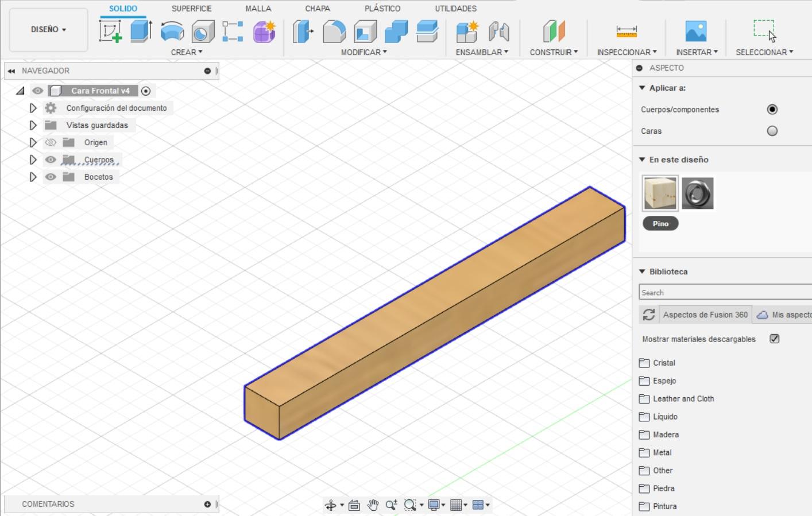Click the activate radio for Cara Frontal v4
The width and height of the screenshot is (812, 516).
click(x=146, y=91)
